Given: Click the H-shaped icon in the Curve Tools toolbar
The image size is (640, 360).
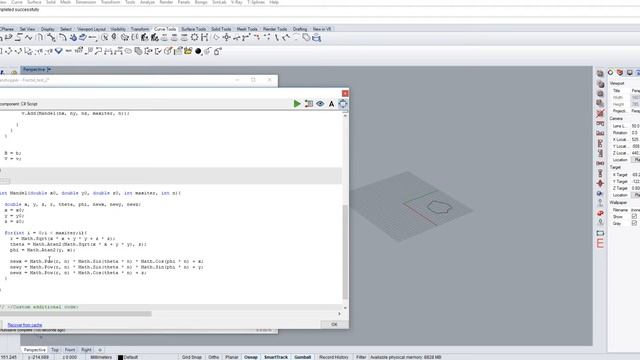Looking at the screenshot, I should 204,38.
